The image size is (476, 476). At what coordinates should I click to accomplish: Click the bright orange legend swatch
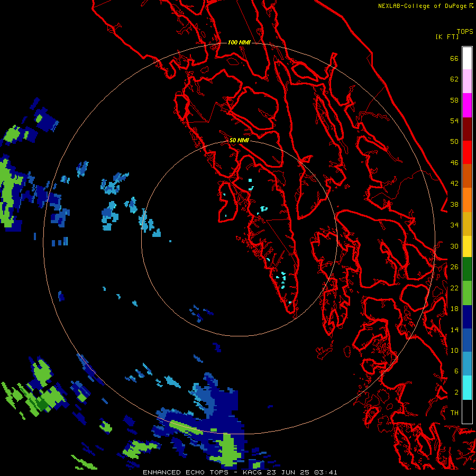[x=467, y=200]
